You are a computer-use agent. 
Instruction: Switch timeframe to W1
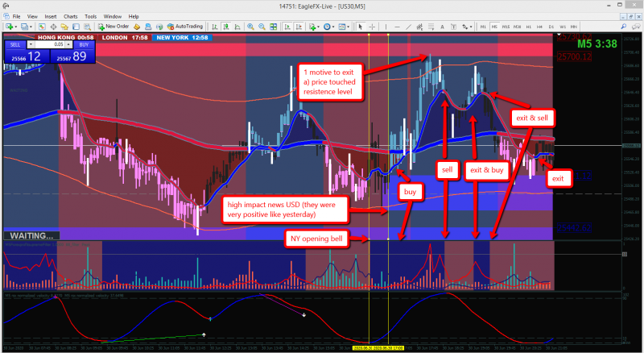pos(563,27)
